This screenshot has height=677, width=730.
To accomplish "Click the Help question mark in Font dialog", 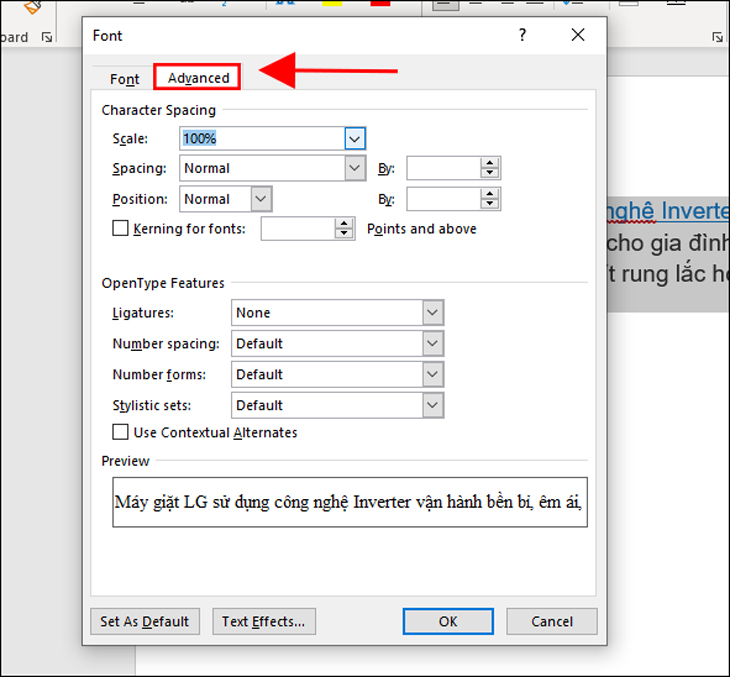I will click(522, 35).
